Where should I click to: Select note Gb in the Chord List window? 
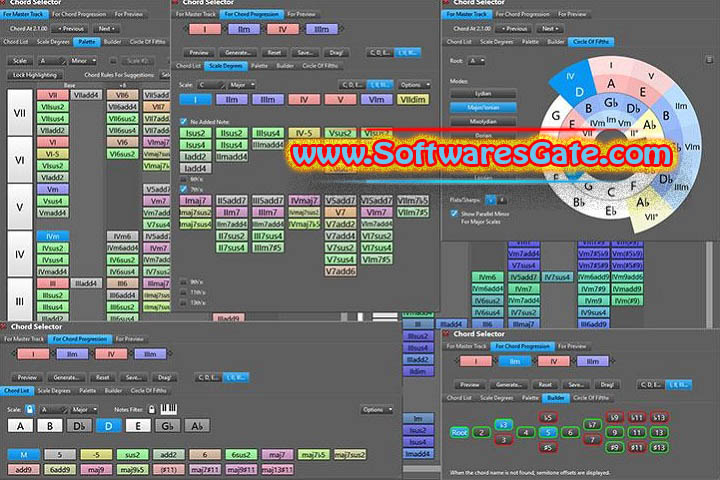click(x=167, y=426)
